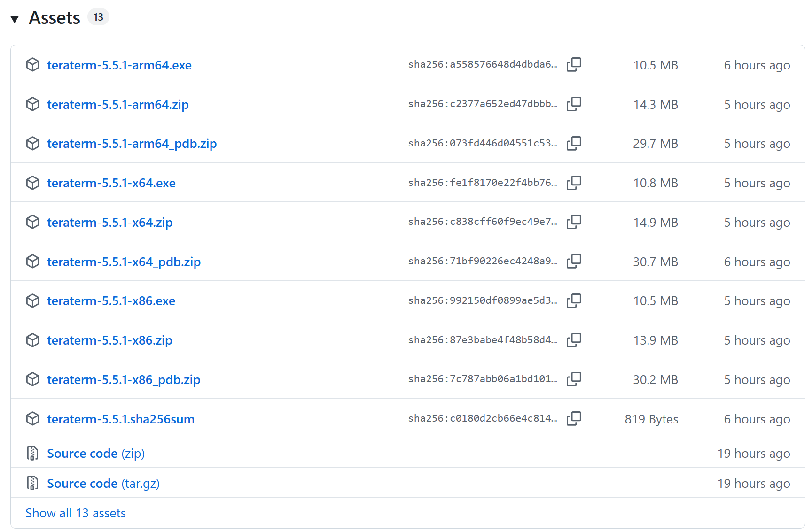Screen dimensions: 812x531
Task: Select hash text sha256:7c787abb06a1bd101…
Action: pyautogui.click(x=483, y=379)
